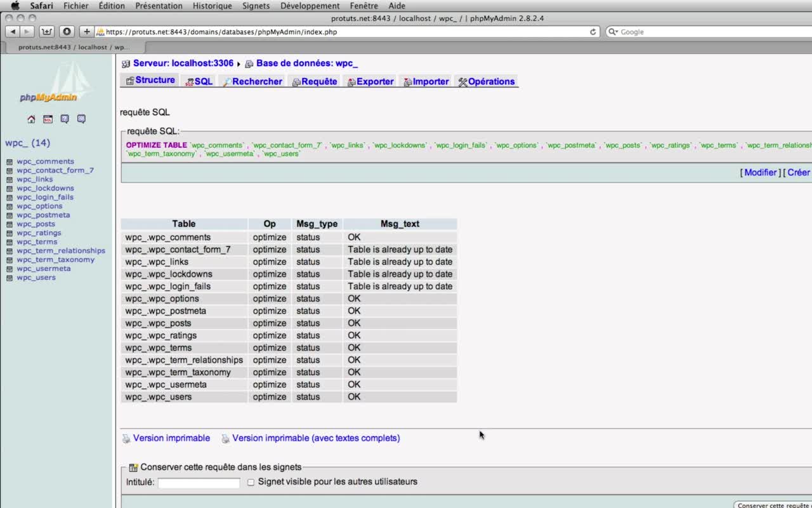
Task: Open wpc_ (14) database link in sidebar
Action: pyautogui.click(x=27, y=143)
